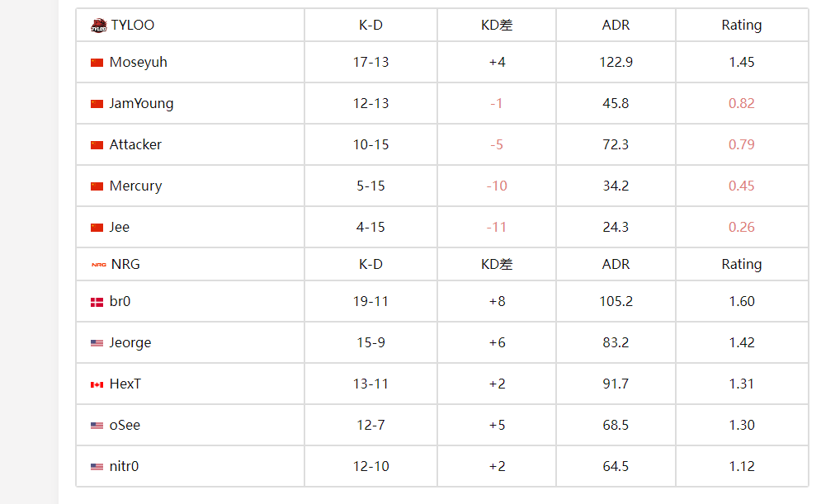Select the Attacker player name
The height and width of the screenshot is (504, 821).
135,144
